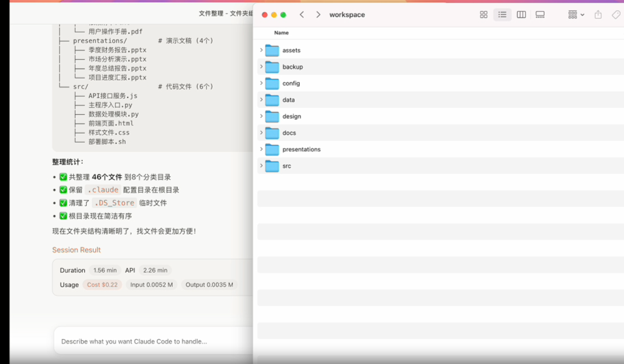The width and height of the screenshot is (624, 364).
Task: Expand the src folder disclosure triangle
Action: [x=261, y=166]
